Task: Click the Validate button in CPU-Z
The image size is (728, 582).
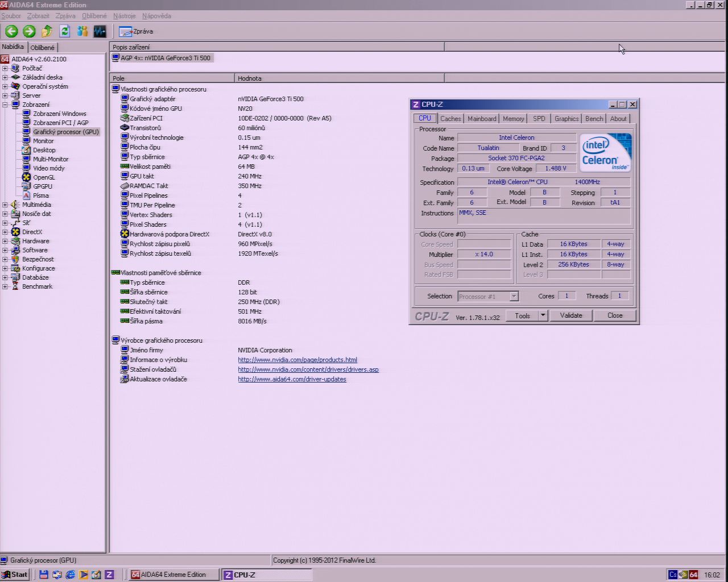Action: pyautogui.click(x=571, y=315)
